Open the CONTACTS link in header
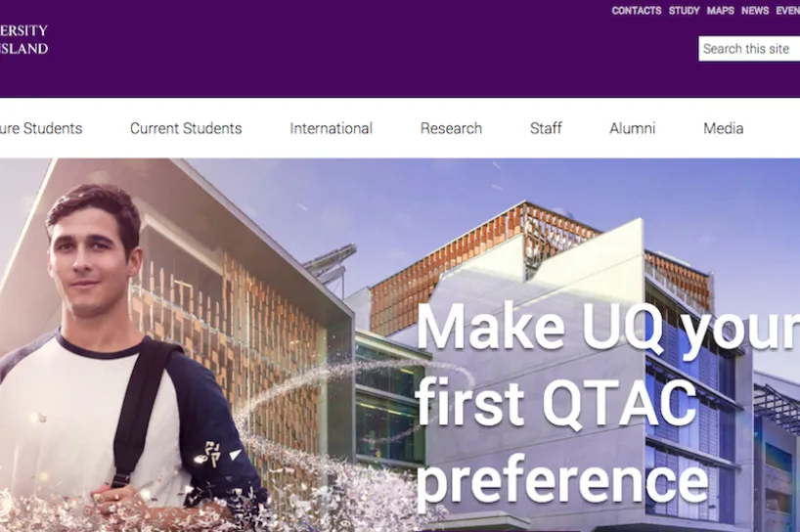Viewport: 800px width, 532px height. [637, 11]
